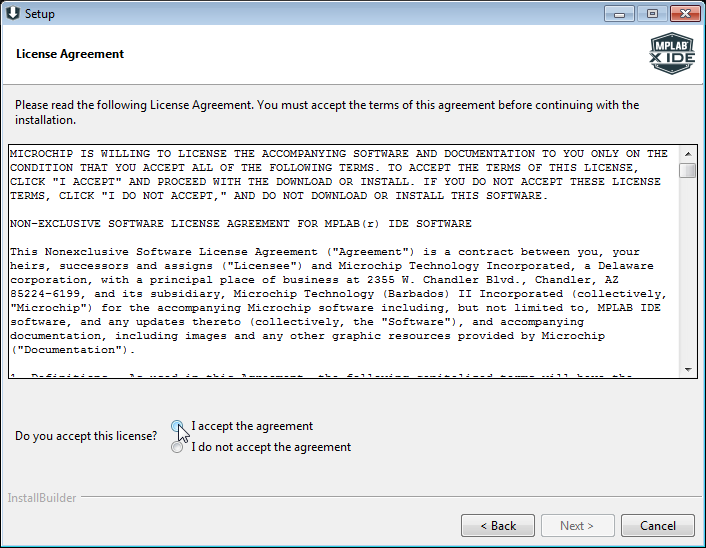Viewport: 706px width, 548px height.
Task: Click inside the license agreement text box
Action: coord(340,262)
